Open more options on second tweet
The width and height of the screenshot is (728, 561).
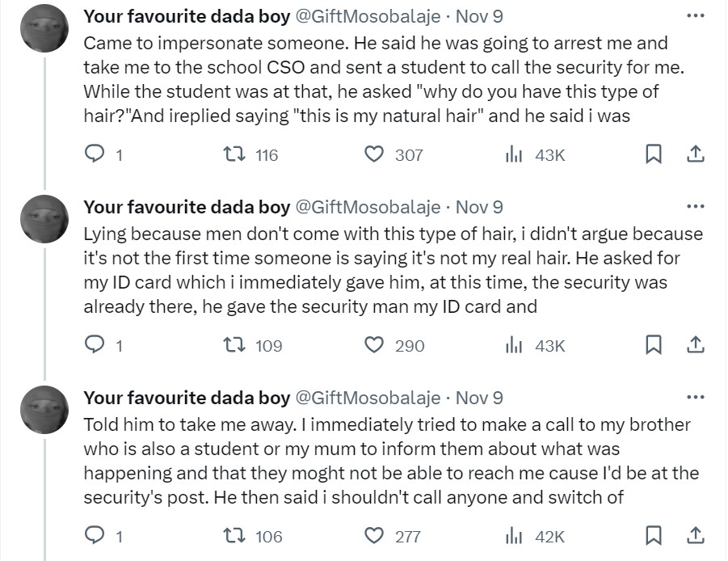coord(694,206)
